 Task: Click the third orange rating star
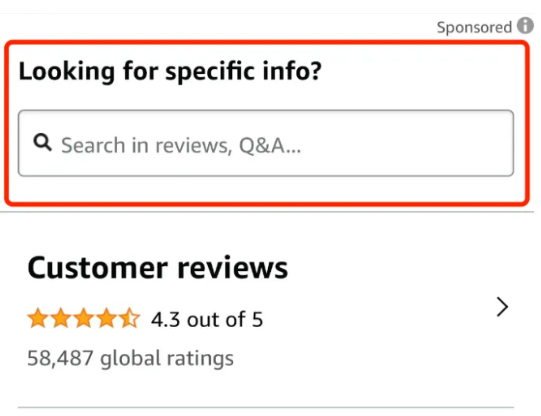tap(84, 318)
